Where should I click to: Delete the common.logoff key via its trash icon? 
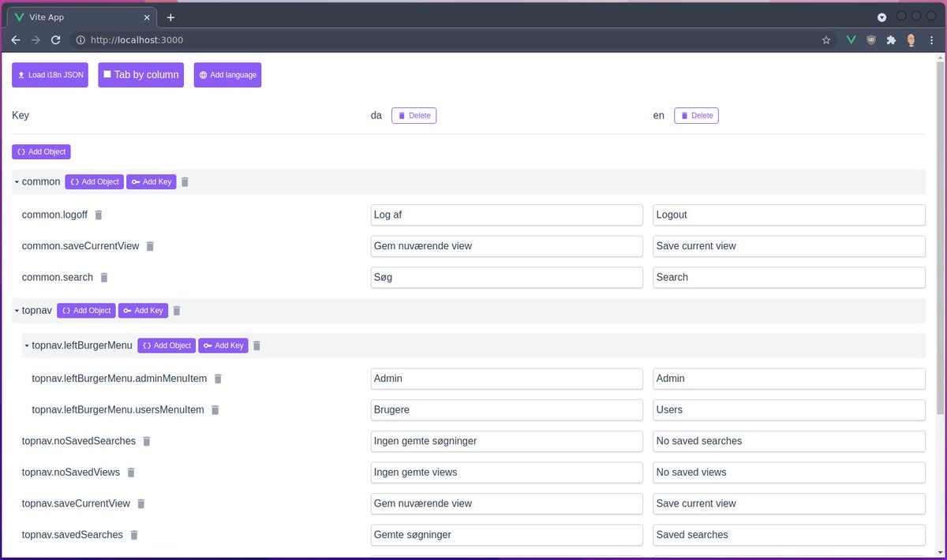(x=98, y=215)
